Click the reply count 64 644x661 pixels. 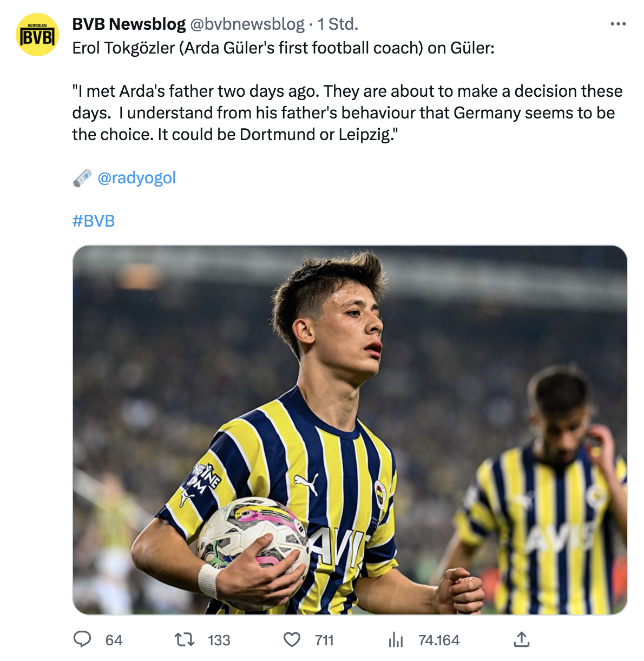click(x=114, y=640)
